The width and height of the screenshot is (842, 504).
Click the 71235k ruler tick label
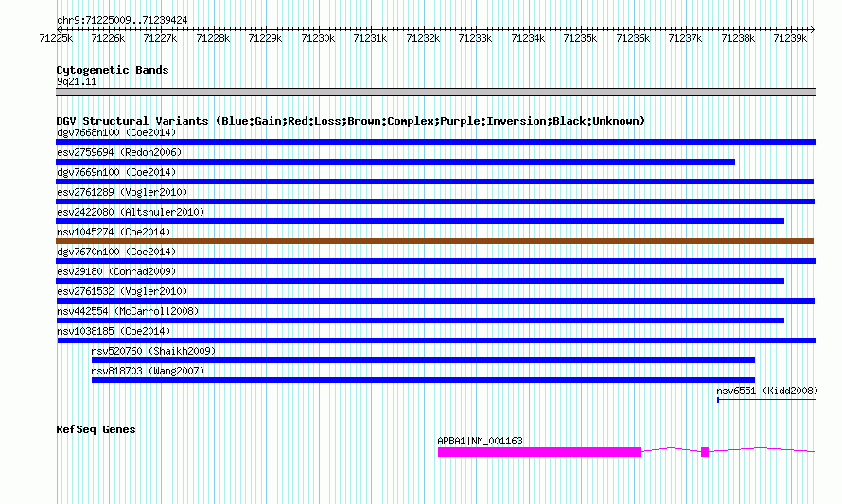coord(580,38)
